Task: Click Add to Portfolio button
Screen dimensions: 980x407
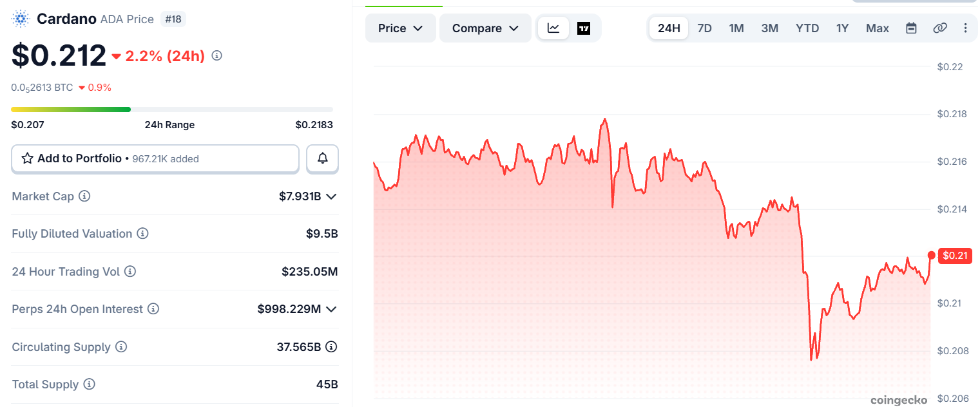Action: [x=155, y=158]
